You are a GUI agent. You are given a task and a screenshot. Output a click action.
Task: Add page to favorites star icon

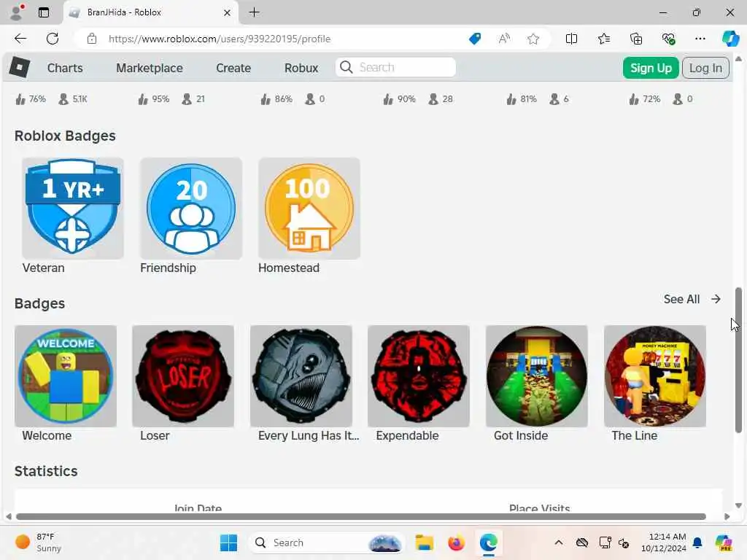(533, 39)
